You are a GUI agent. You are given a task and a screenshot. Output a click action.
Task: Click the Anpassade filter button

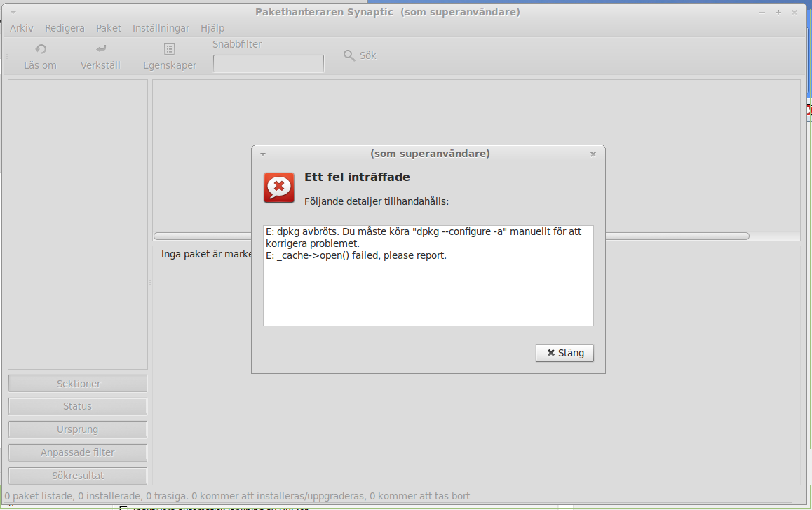click(78, 452)
